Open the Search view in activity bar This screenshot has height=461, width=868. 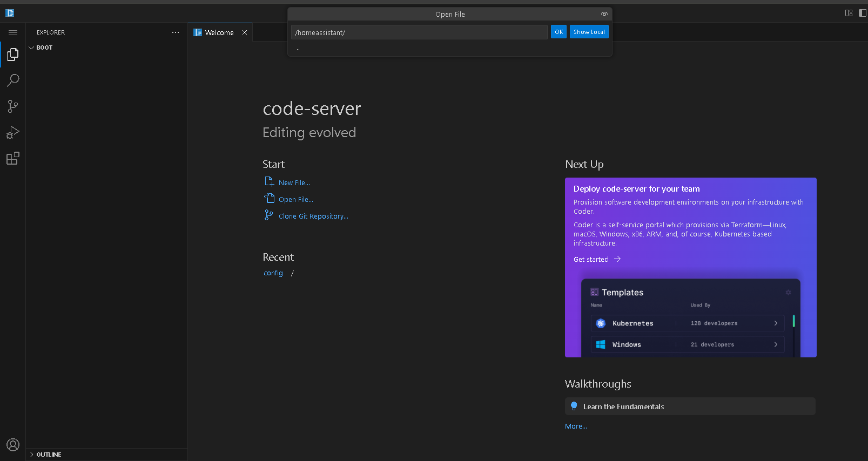(x=12, y=80)
